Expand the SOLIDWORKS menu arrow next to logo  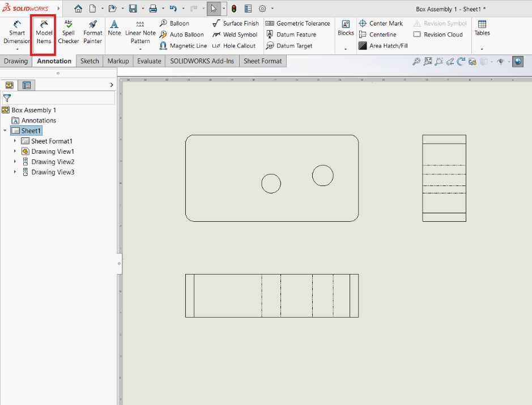click(x=59, y=8)
